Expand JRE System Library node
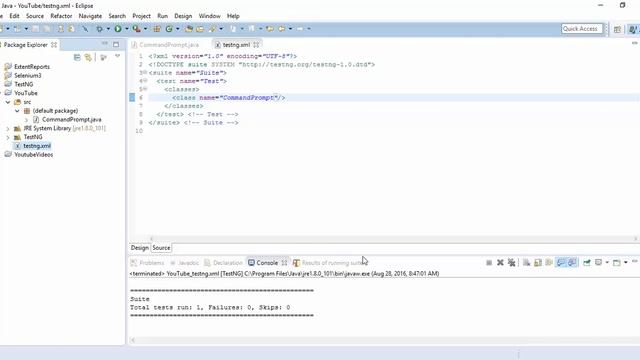Screen dimensions: 640x360 click(8, 129)
